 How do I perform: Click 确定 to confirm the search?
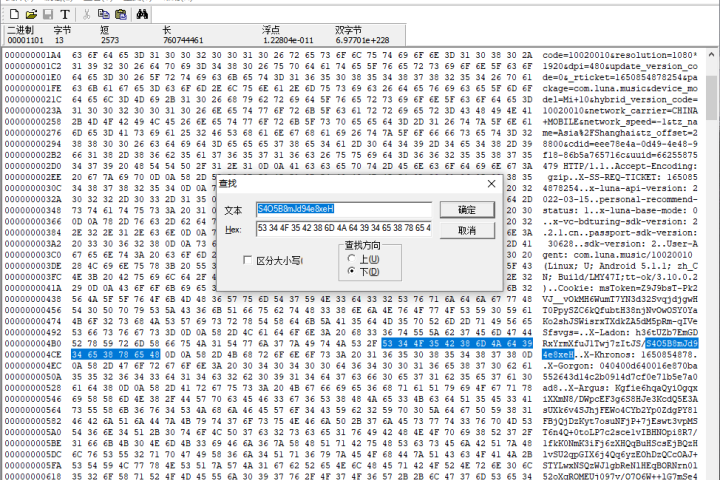pos(466,210)
